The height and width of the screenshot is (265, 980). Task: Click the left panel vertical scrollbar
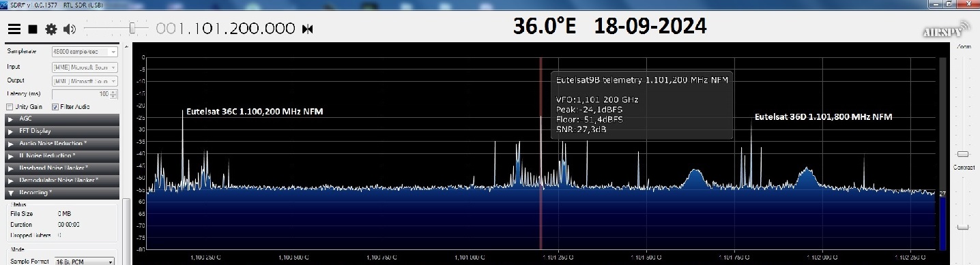[126, 232]
